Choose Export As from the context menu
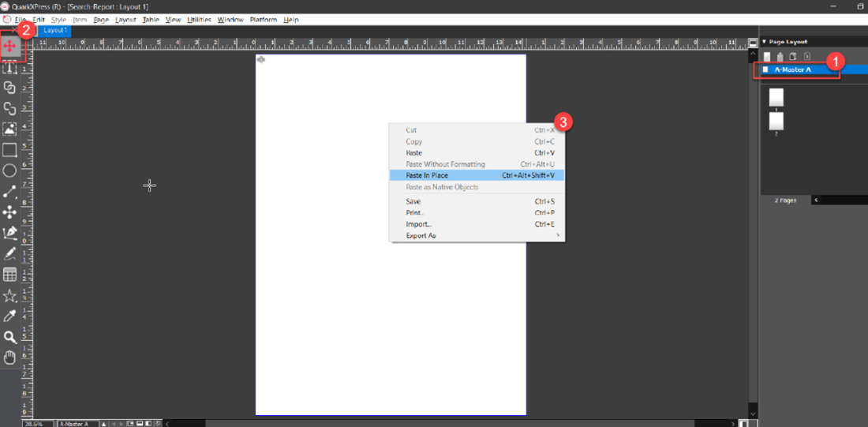Viewport: 868px width, 427px height. 477,236
